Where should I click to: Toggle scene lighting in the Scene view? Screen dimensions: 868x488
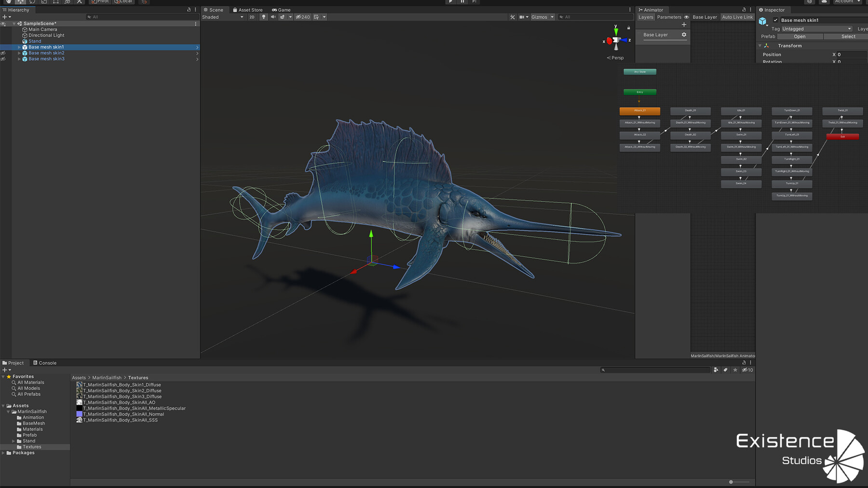click(x=264, y=17)
